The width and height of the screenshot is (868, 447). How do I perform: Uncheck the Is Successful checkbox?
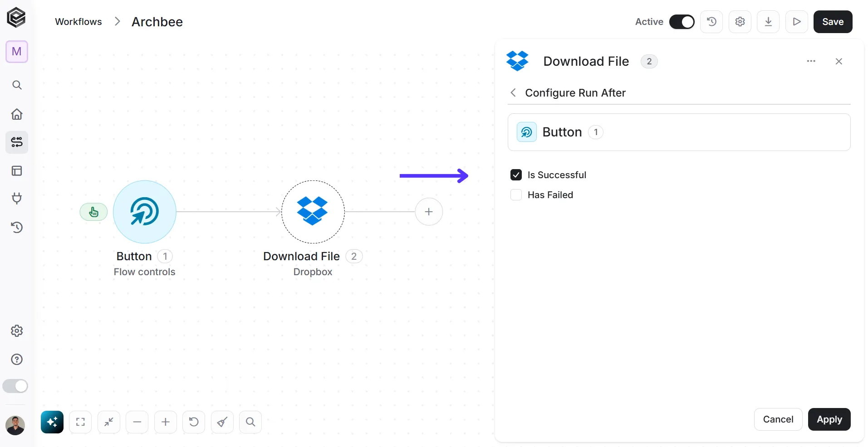click(516, 175)
